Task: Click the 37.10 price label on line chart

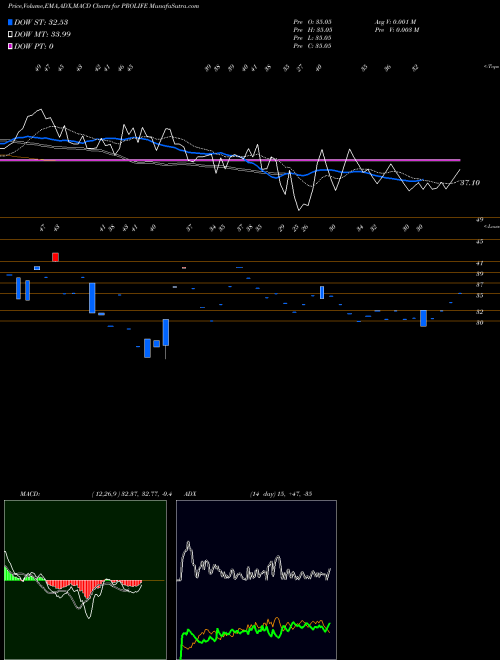Action: [470, 183]
